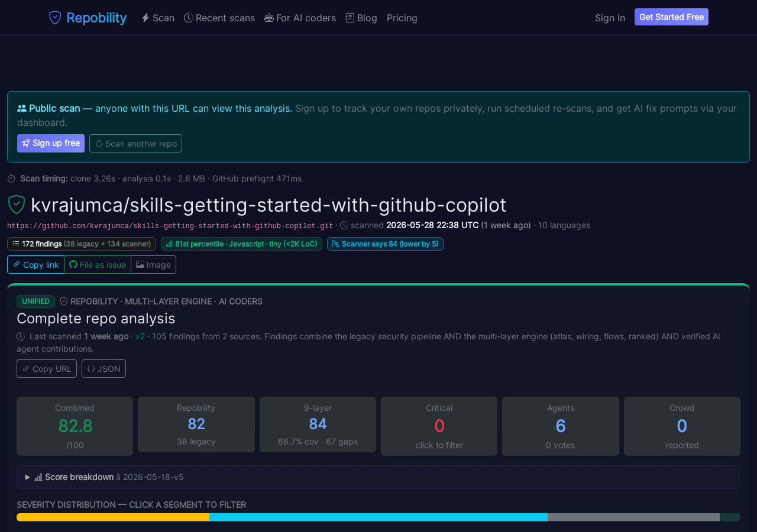Image resolution: width=757 pixels, height=532 pixels.
Task: Filter by the dark teal severity segment
Action: click(730, 517)
